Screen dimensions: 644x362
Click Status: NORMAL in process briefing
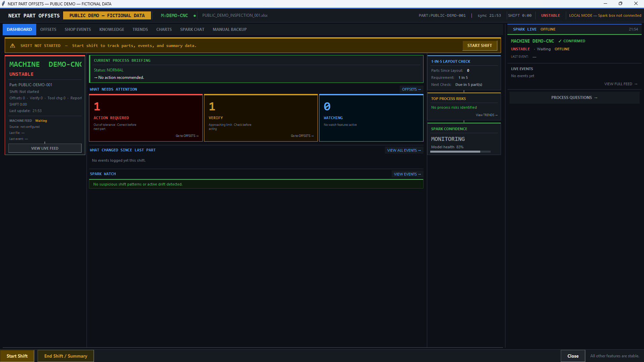click(109, 70)
